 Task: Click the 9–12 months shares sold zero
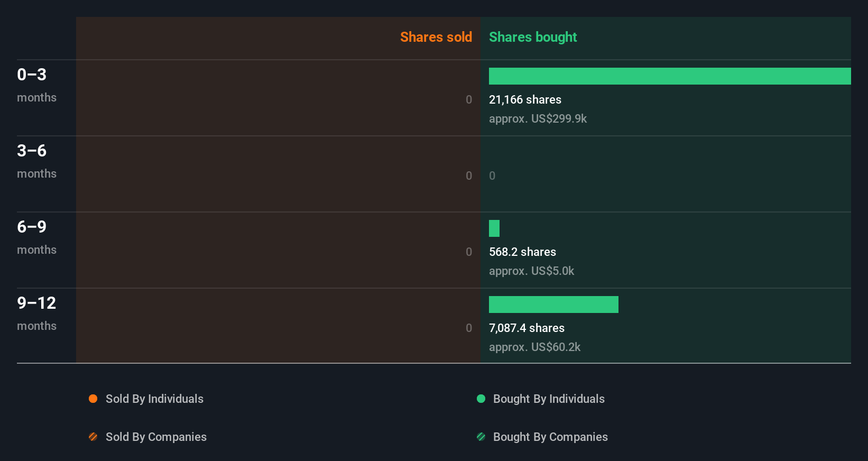click(x=469, y=328)
